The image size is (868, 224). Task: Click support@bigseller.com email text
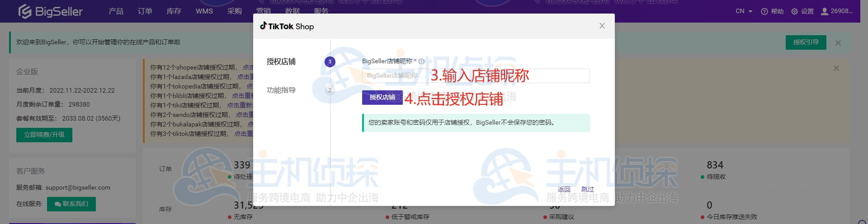[x=78, y=187]
